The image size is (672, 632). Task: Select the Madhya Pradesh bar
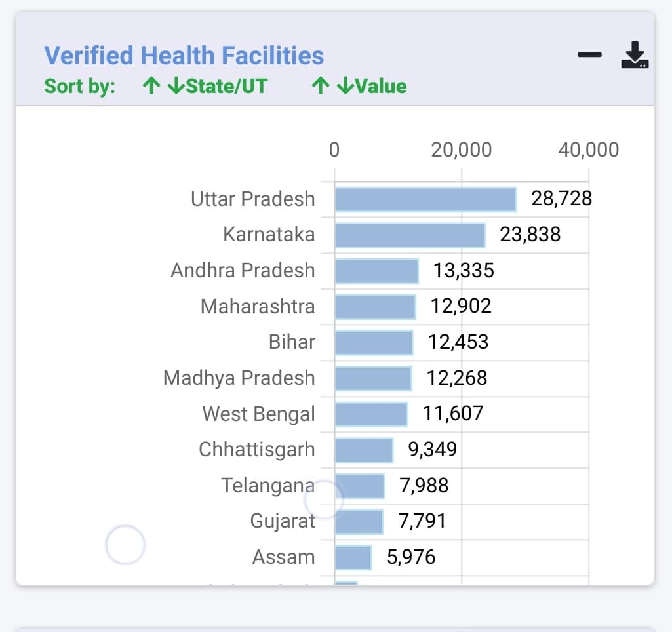point(373,378)
